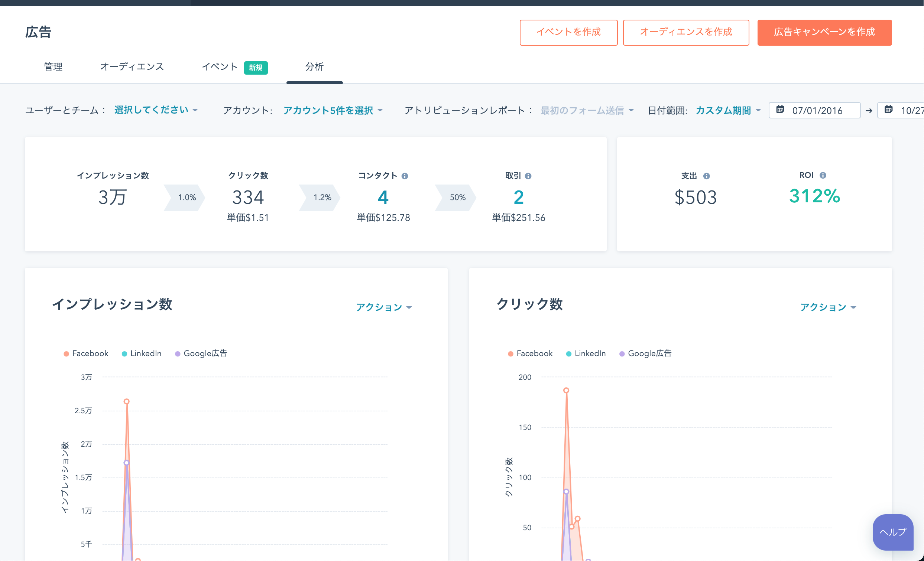Click the 単価$251.56 text
924x561 pixels.
(x=519, y=218)
